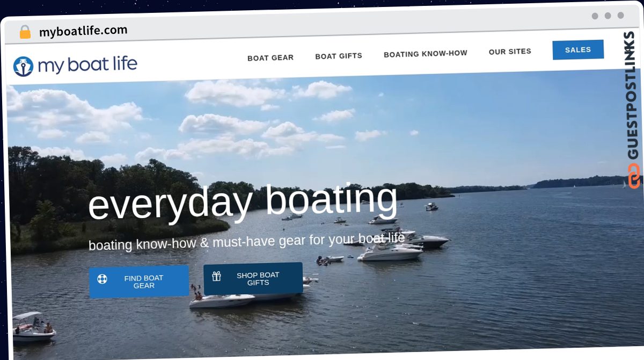The image size is (644, 360).
Task: Select the myboatlife.com address bar text
Action: click(83, 31)
